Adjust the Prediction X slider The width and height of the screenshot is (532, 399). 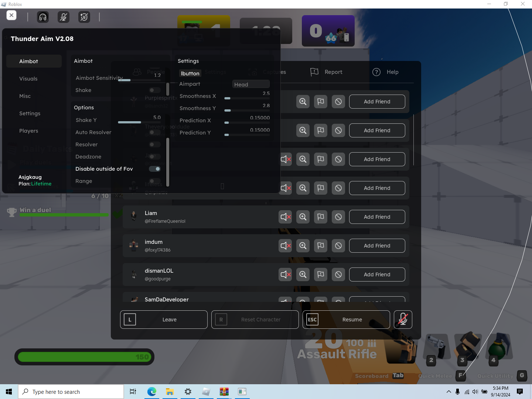coord(247,123)
